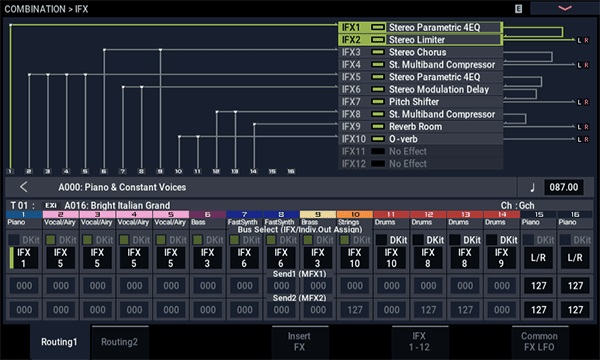Image resolution: width=600 pixels, height=360 pixels.
Task: Toggle IFX9 Reverb Room on/off indicator
Action: (x=378, y=127)
